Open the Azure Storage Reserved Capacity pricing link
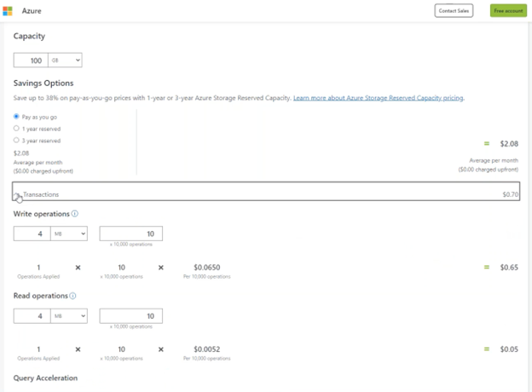Viewport: 532px width, 392px height. 379,98
